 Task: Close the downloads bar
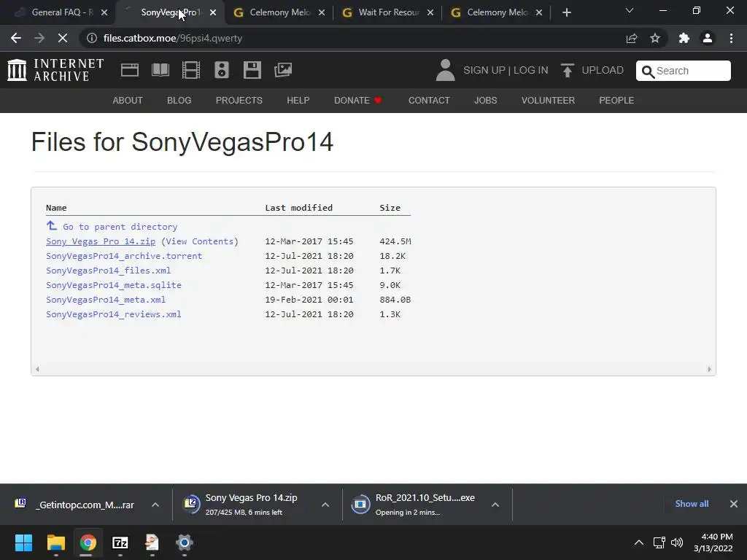[734, 504]
